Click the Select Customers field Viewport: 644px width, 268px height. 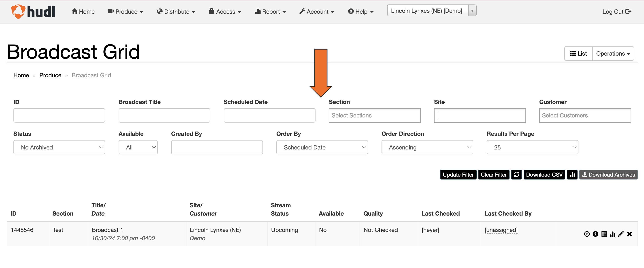point(585,115)
